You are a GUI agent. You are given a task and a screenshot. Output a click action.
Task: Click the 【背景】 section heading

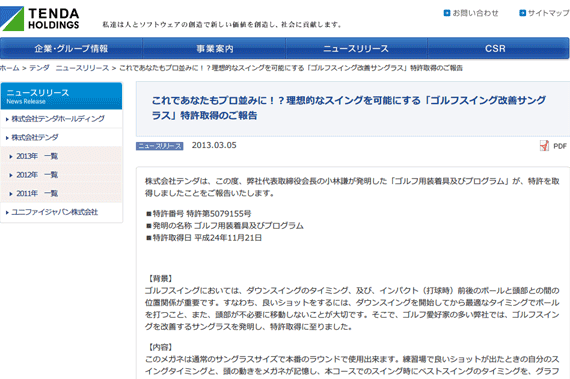point(160,279)
